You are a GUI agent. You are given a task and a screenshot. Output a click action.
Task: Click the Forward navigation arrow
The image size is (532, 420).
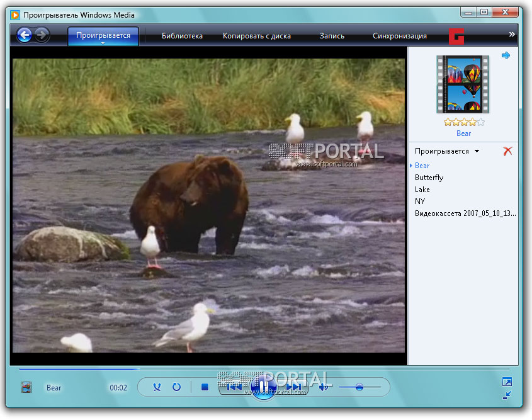(42, 35)
